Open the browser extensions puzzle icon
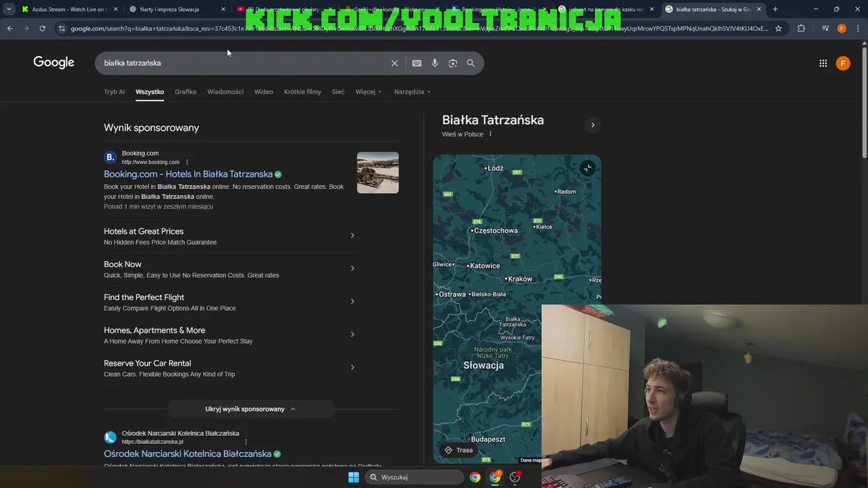The width and height of the screenshot is (868, 488). [x=802, y=28]
